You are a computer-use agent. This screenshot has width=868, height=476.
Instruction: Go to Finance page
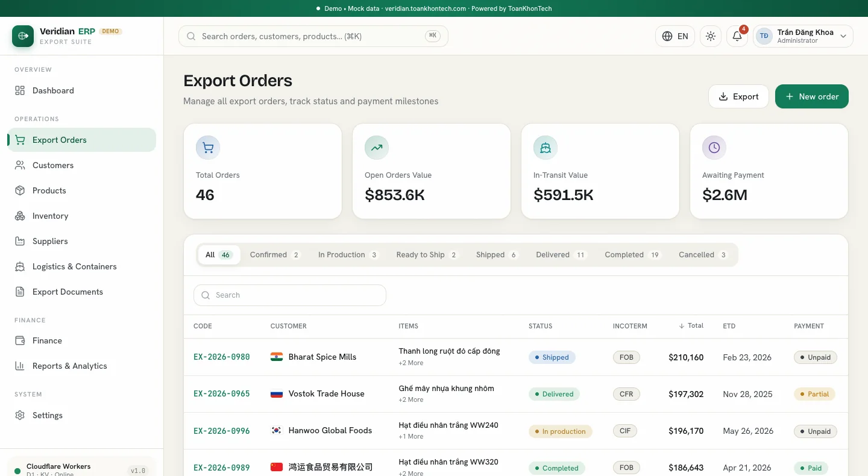pos(81,340)
